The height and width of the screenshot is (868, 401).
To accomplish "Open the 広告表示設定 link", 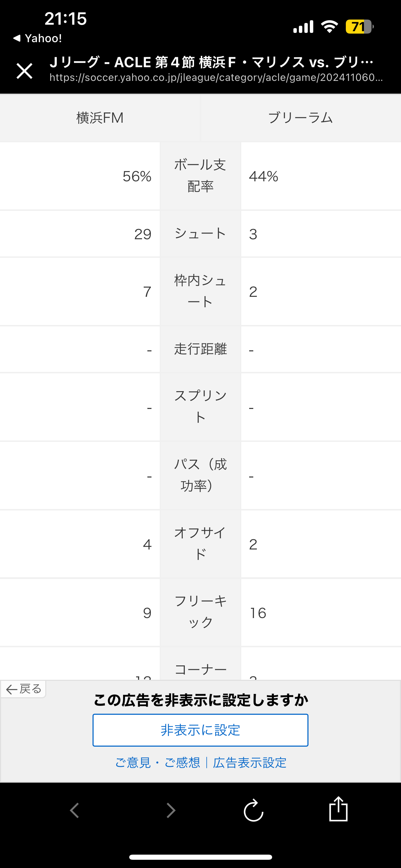I will click(x=250, y=763).
